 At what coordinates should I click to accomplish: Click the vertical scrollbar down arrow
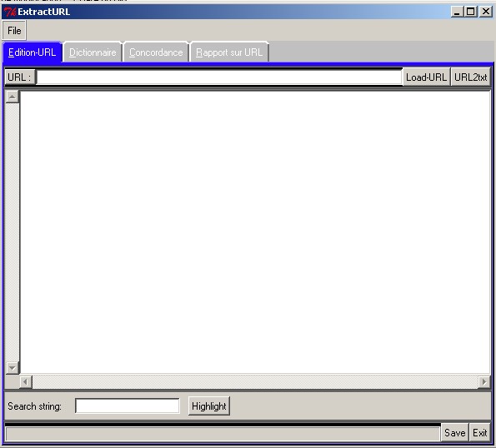13,367
